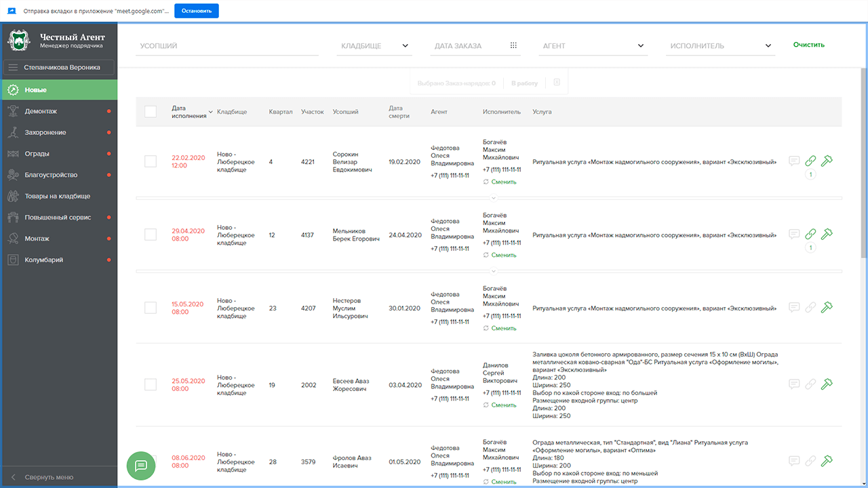
Task: Open the Демонтаж sidebar section
Action: point(59,111)
